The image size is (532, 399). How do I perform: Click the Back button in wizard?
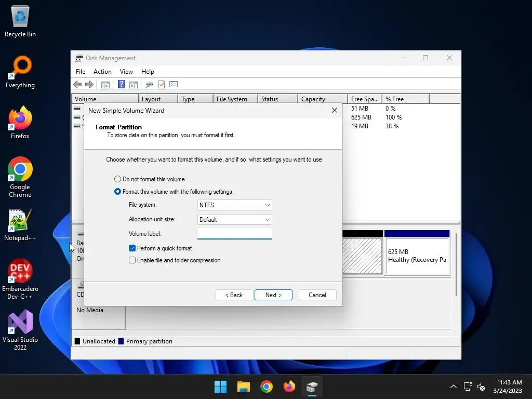pyautogui.click(x=234, y=295)
